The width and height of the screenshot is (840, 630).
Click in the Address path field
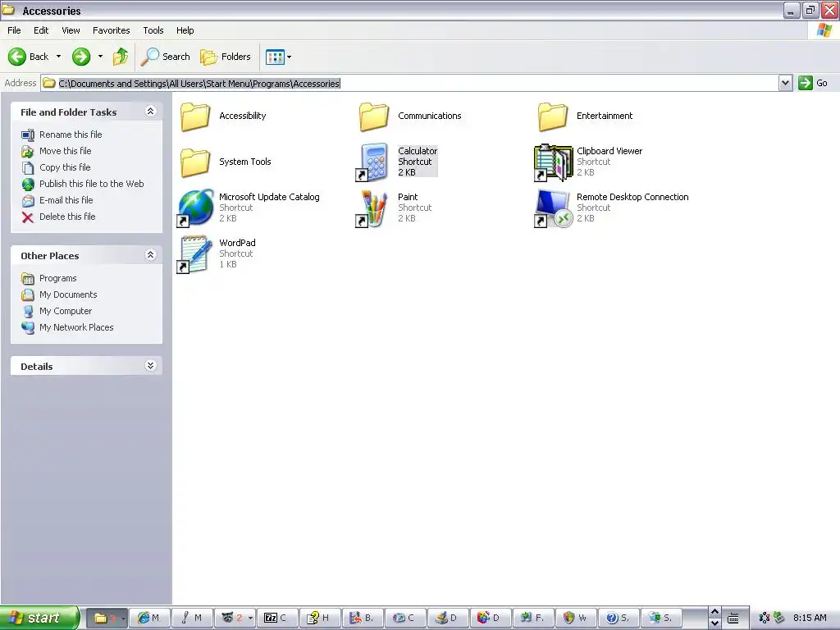[410, 83]
